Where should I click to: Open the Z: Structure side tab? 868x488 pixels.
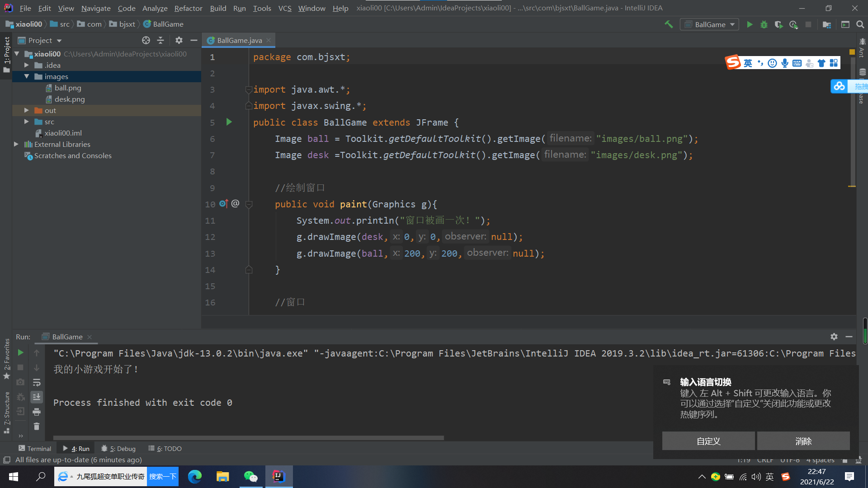[6, 413]
